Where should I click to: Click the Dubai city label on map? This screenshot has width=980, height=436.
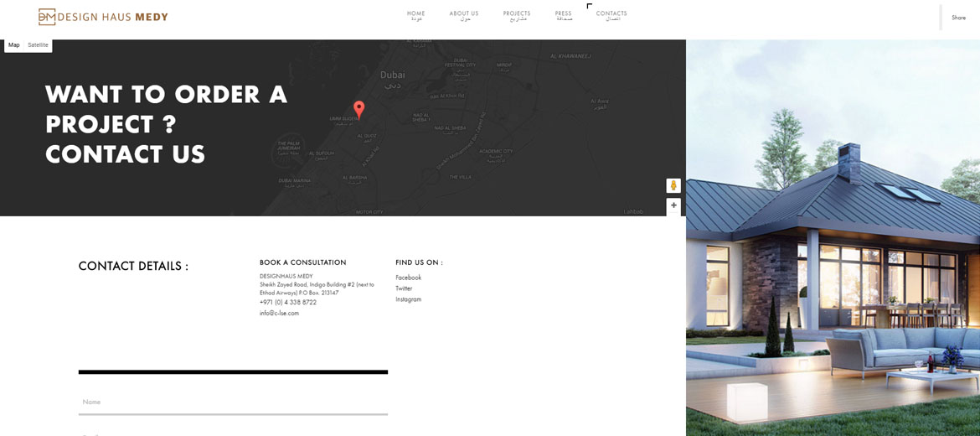pos(392,75)
